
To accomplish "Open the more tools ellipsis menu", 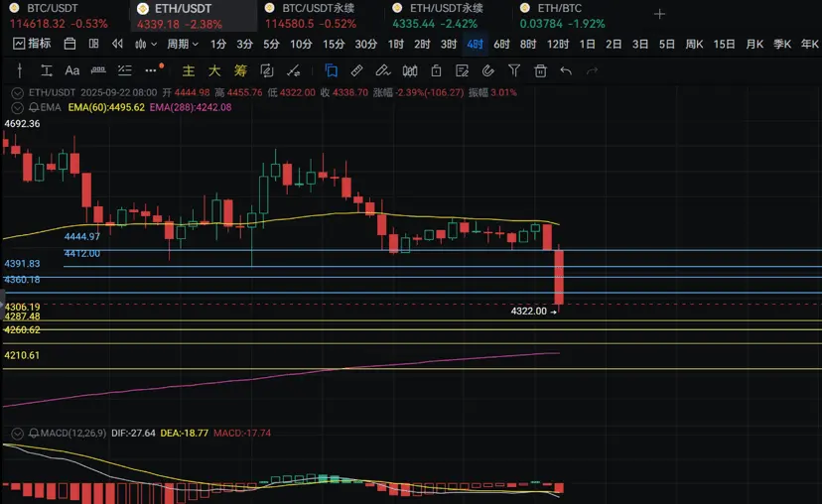I will point(151,70).
